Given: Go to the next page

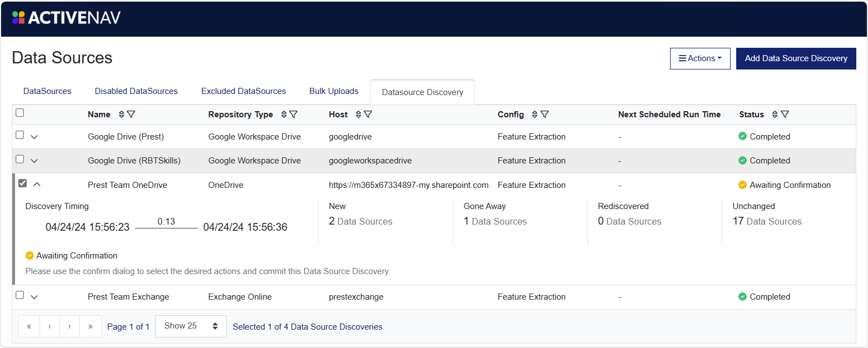Looking at the screenshot, I should click(x=70, y=327).
